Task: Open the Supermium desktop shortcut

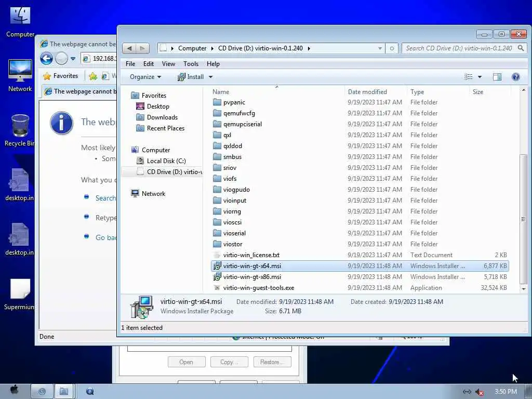Action: (19, 294)
